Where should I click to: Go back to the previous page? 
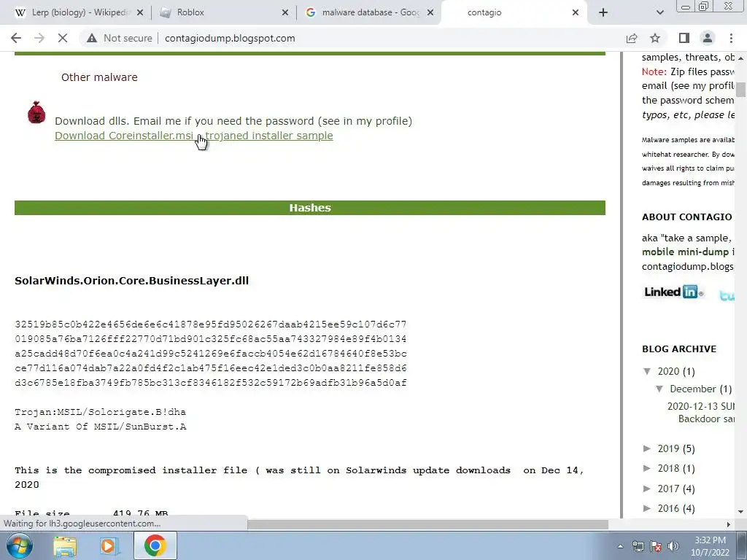pos(16,38)
